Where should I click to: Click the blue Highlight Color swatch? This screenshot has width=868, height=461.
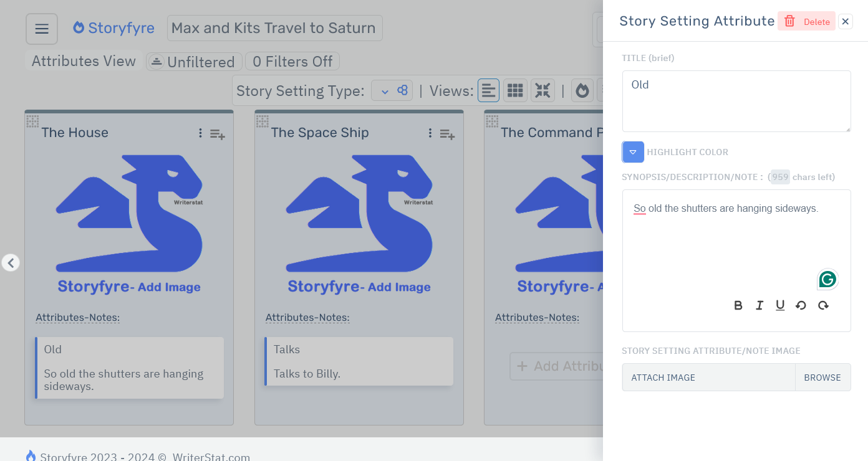click(633, 152)
